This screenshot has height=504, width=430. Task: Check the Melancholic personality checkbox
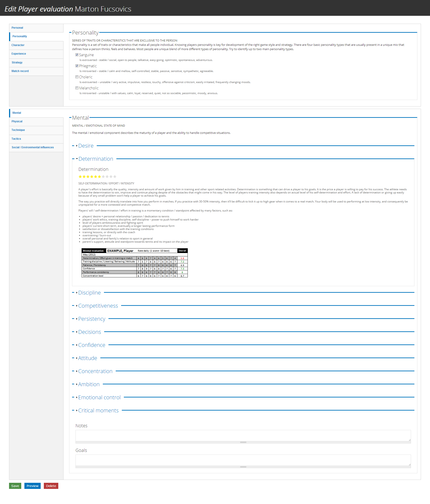(x=77, y=88)
